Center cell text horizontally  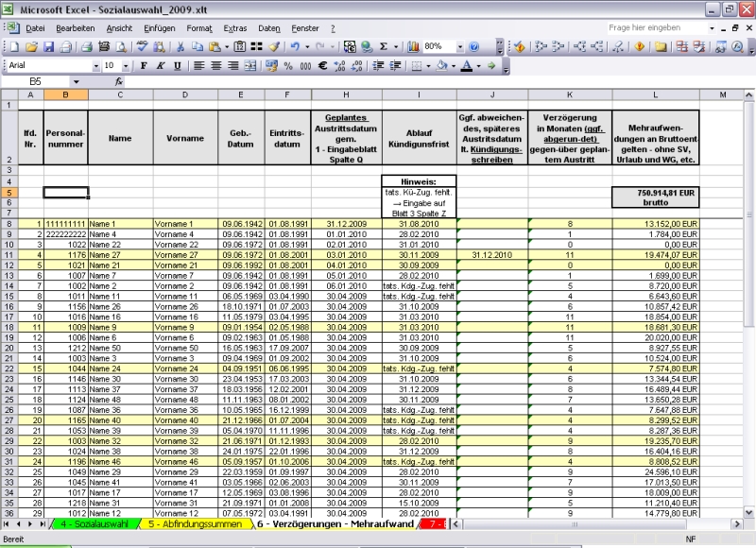(x=216, y=66)
